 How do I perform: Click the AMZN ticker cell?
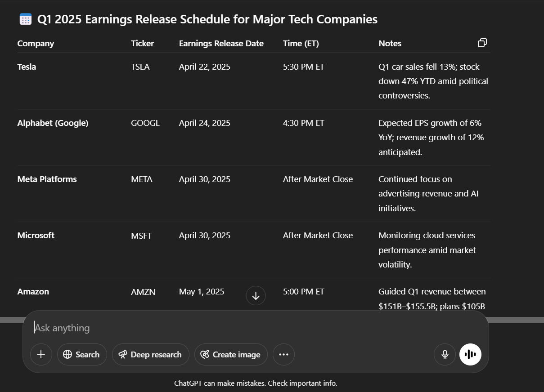(143, 292)
